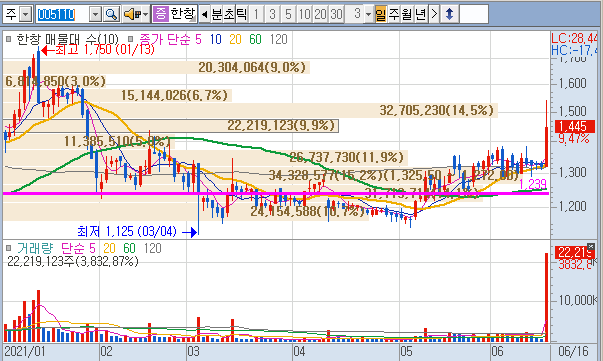Choose interval button 30
The image size is (603, 361).
click(x=336, y=14)
